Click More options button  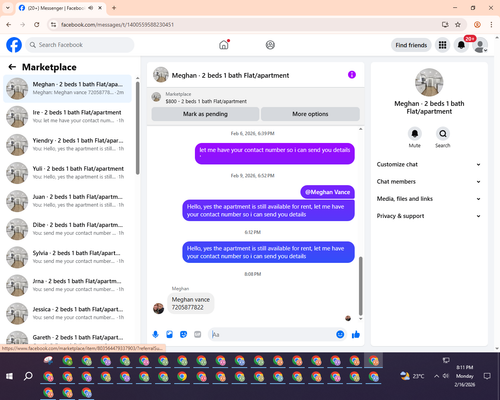click(x=310, y=114)
